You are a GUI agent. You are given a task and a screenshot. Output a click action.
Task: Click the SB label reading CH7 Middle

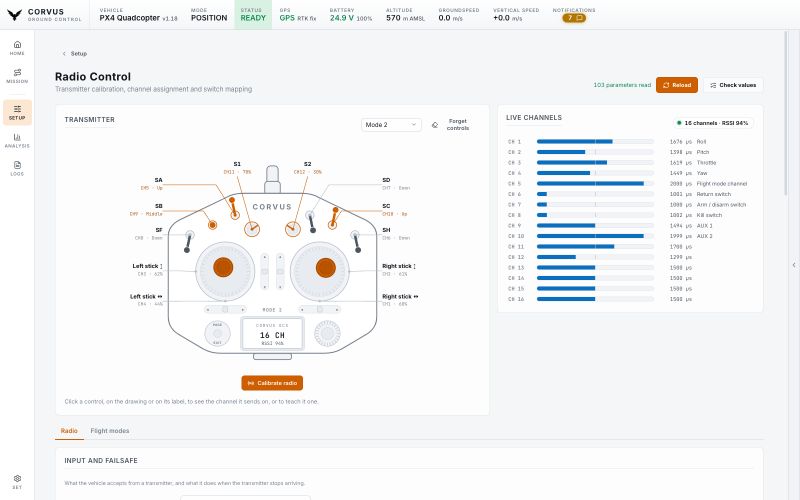pos(146,210)
